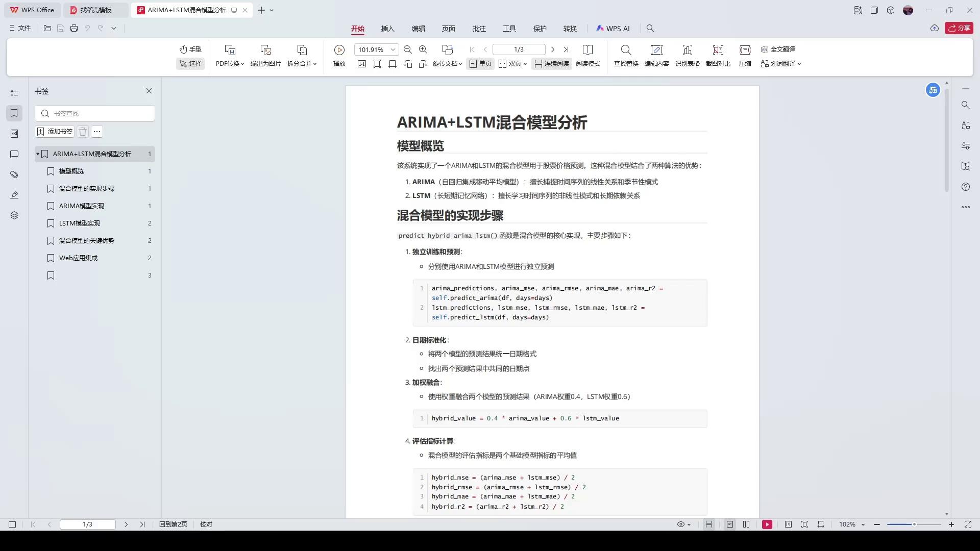Print the document
Image resolution: width=980 pixels, height=551 pixels.
click(74, 28)
